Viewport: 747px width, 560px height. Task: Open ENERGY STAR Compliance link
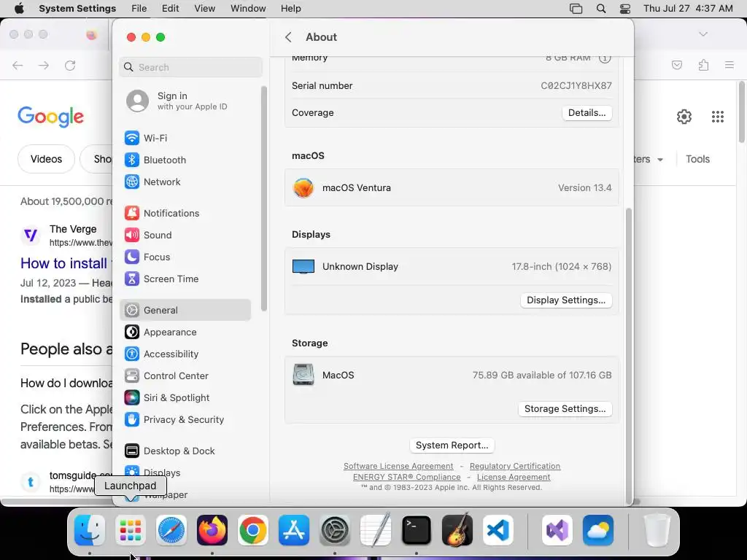(x=407, y=477)
